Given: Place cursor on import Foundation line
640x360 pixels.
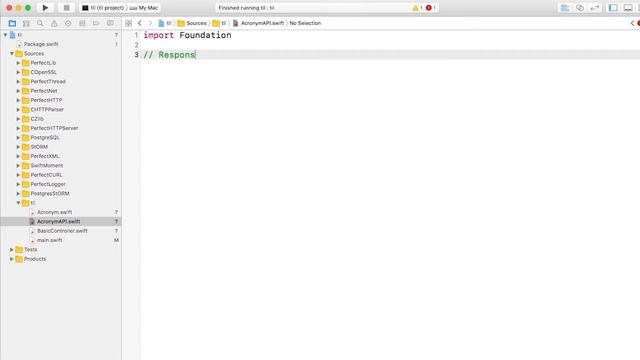Looking at the screenshot, I should tap(187, 35).
